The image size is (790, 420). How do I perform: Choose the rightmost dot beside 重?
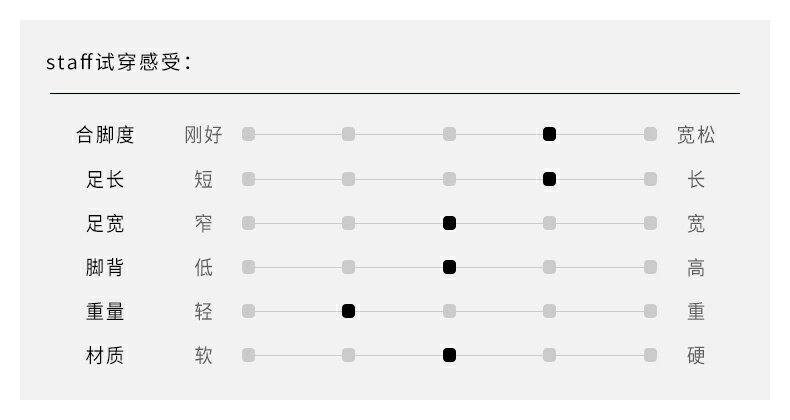(650, 311)
